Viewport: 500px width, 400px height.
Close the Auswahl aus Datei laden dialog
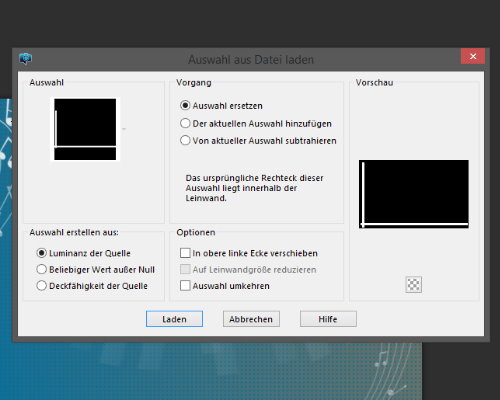(x=473, y=56)
